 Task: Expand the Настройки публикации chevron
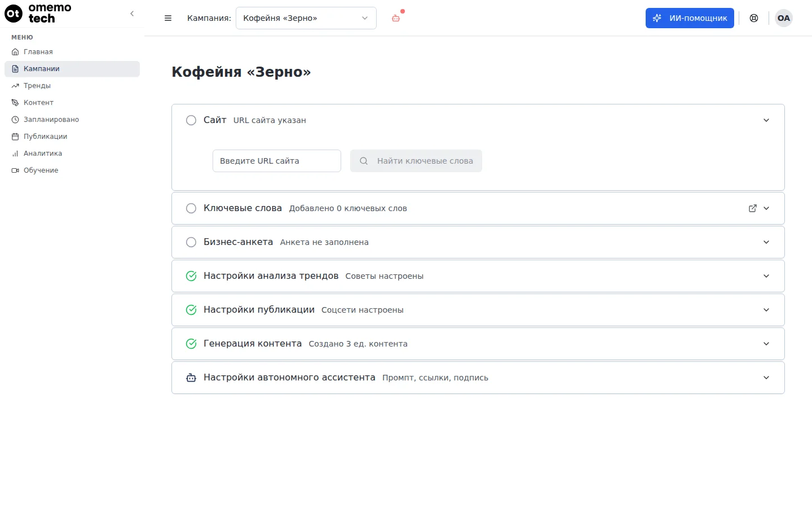click(x=766, y=310)
